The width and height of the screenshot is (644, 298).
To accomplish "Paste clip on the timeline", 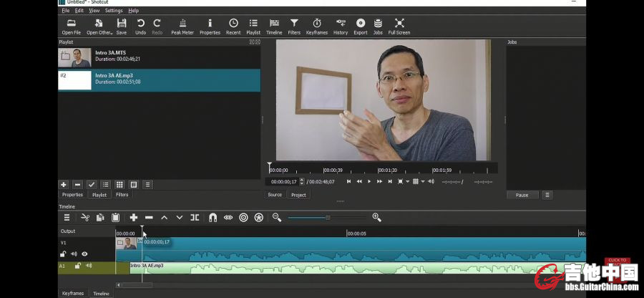I will coord(115,218).
